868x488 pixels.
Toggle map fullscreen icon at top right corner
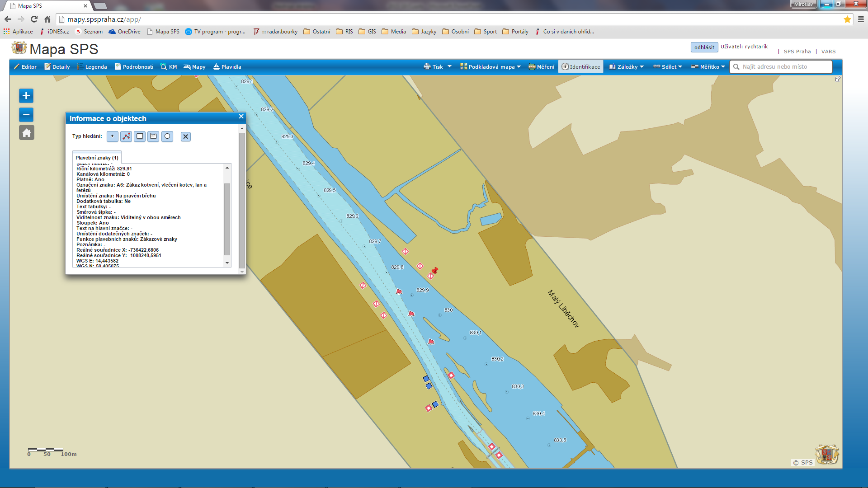click(838, 79)
